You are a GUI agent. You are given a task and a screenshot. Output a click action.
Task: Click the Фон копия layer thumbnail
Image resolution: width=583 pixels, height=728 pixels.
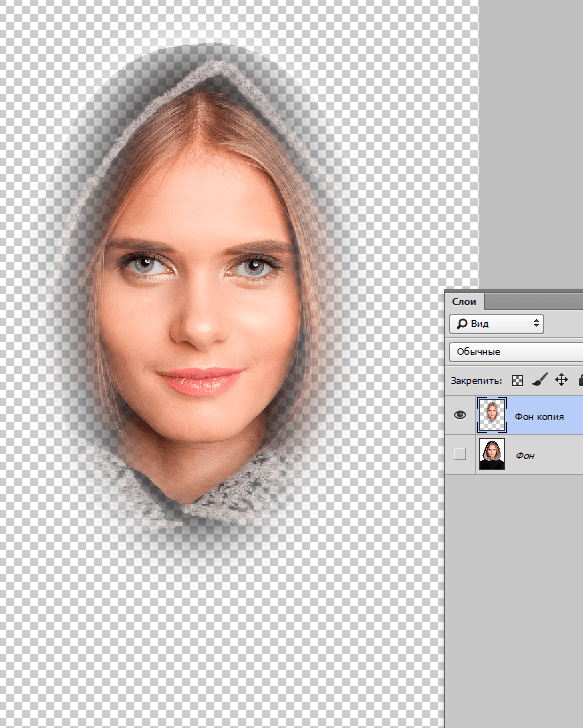point(492,415)
